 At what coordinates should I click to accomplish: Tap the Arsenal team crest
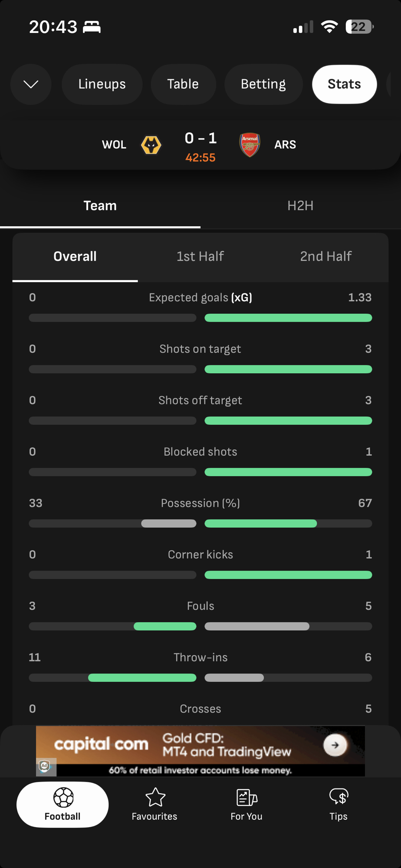(x=250, y=145)
